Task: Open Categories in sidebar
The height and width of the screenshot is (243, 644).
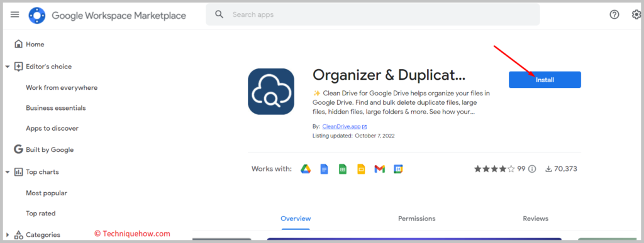Action: pos(43,235)
